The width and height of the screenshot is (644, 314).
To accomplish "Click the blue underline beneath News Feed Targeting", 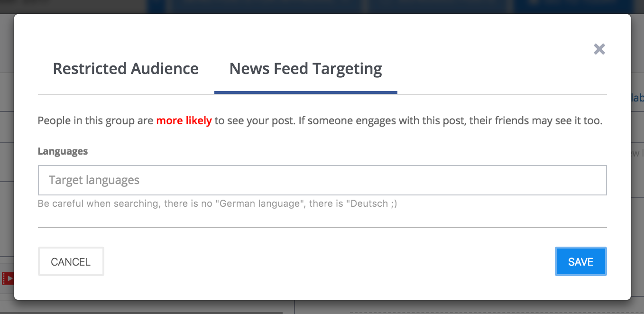I will point(306,92).
